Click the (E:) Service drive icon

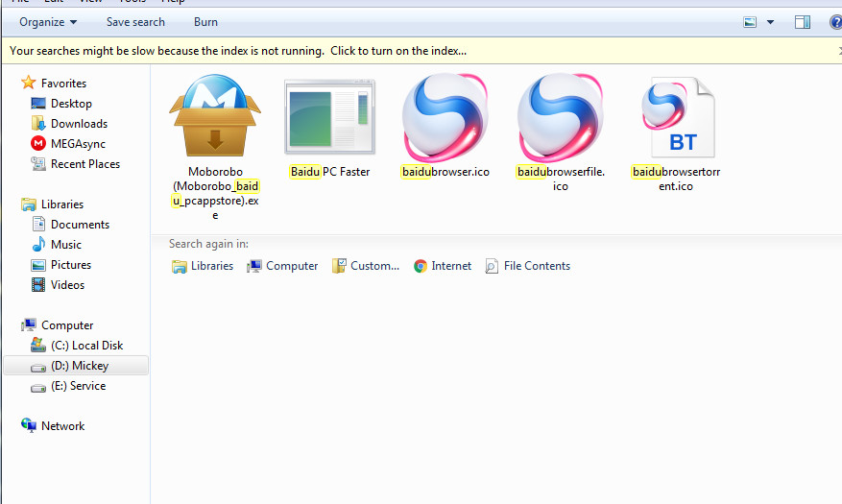[38, 388]
